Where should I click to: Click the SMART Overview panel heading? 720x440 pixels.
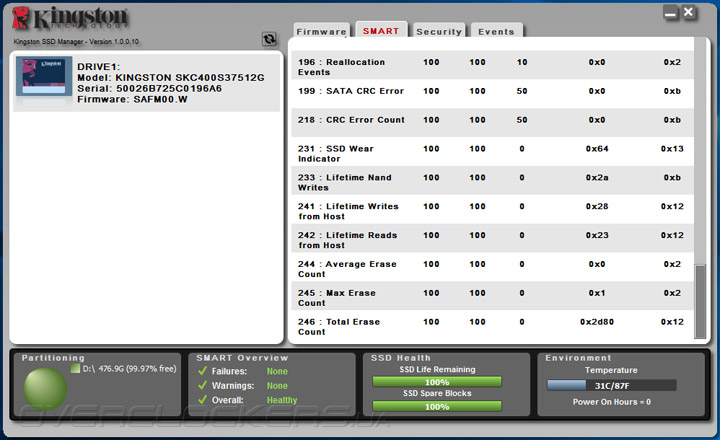[x=242, y=358]
